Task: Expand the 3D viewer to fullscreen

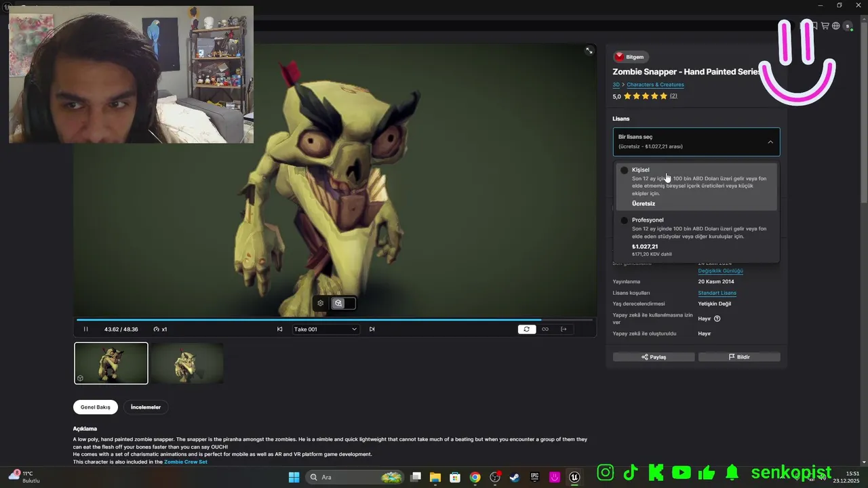Action: tap(589, 51)
